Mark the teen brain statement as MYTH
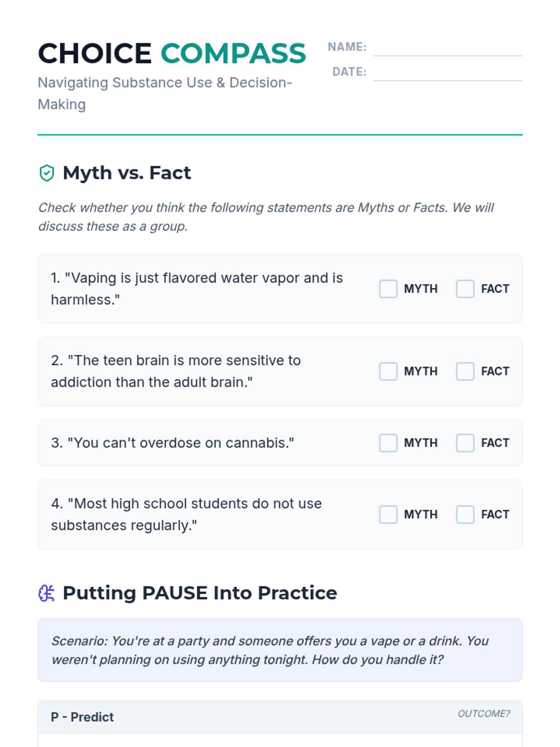This screenshot has width=560, height=747. click(x=388, y=372)
